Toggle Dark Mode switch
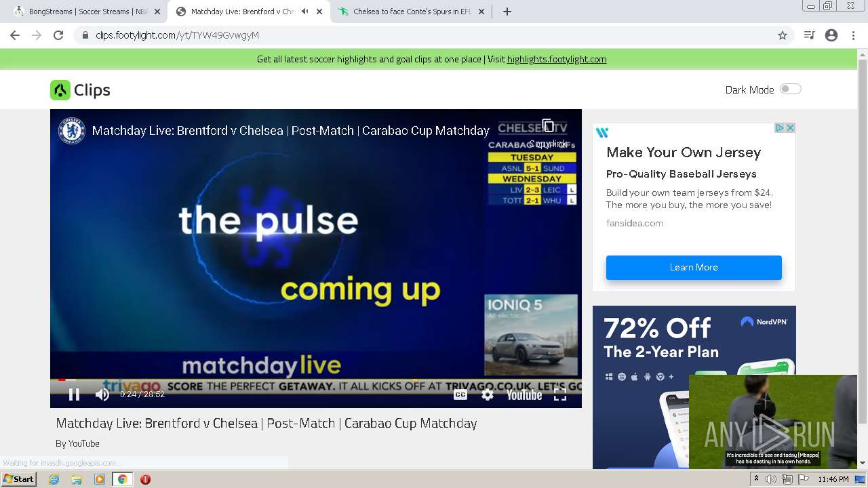Screen dimensions: 868x488 pos(790,89)
